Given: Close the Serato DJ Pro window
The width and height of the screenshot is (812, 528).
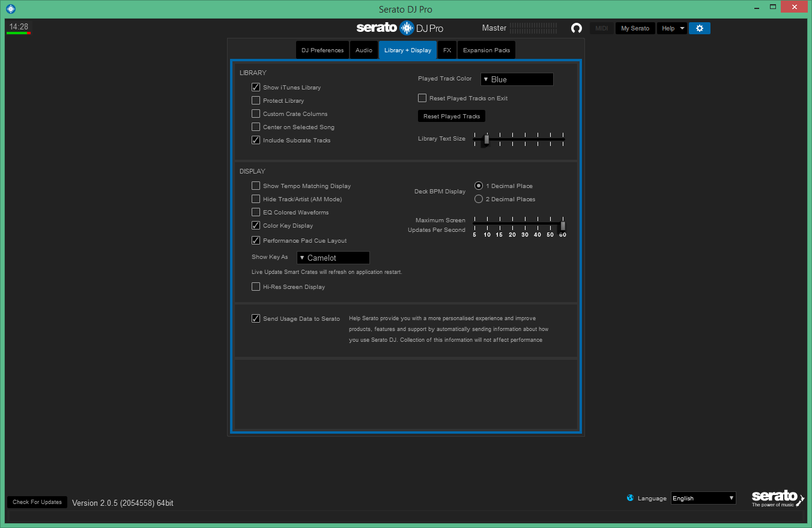Looking at the screenshot, I should click(795, 7).
